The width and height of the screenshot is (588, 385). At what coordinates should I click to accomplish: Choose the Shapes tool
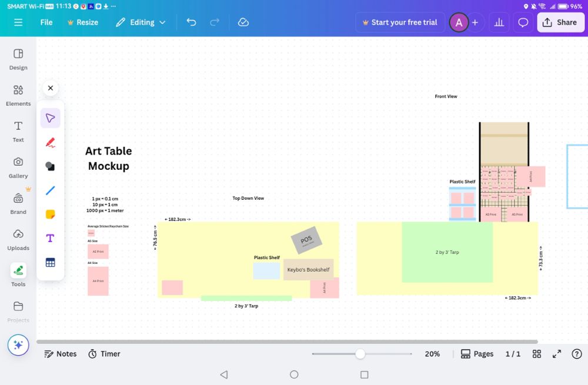coord(50,166)
